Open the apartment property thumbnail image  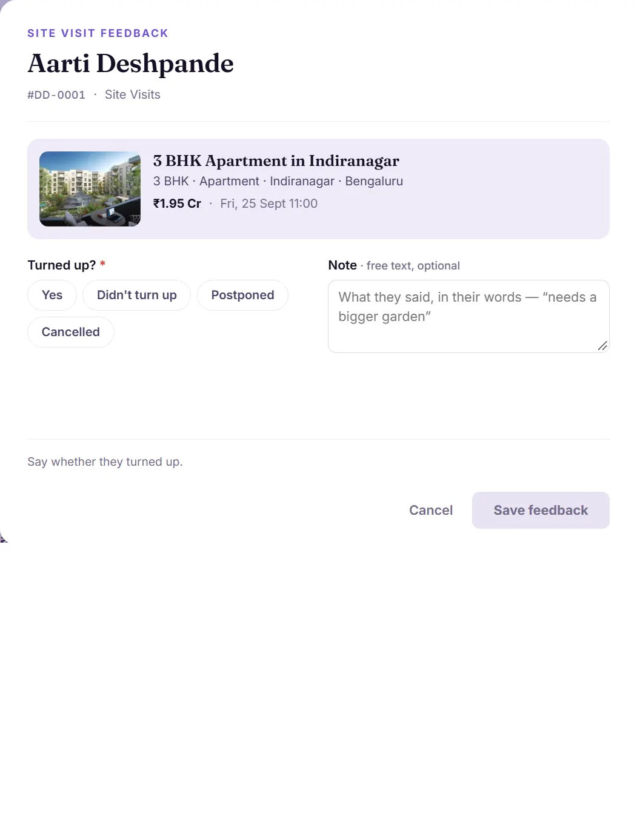click(x=90, y=189)
